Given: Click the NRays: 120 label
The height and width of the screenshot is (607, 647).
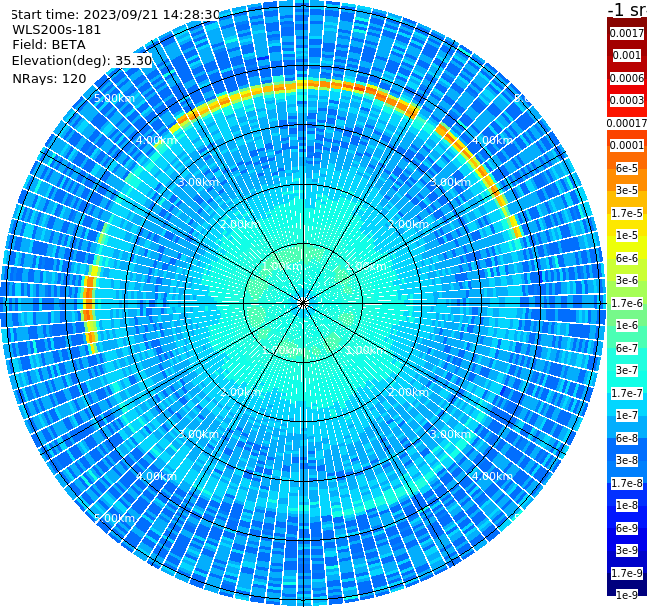Looking at the screenshot, I should (49, 78).
